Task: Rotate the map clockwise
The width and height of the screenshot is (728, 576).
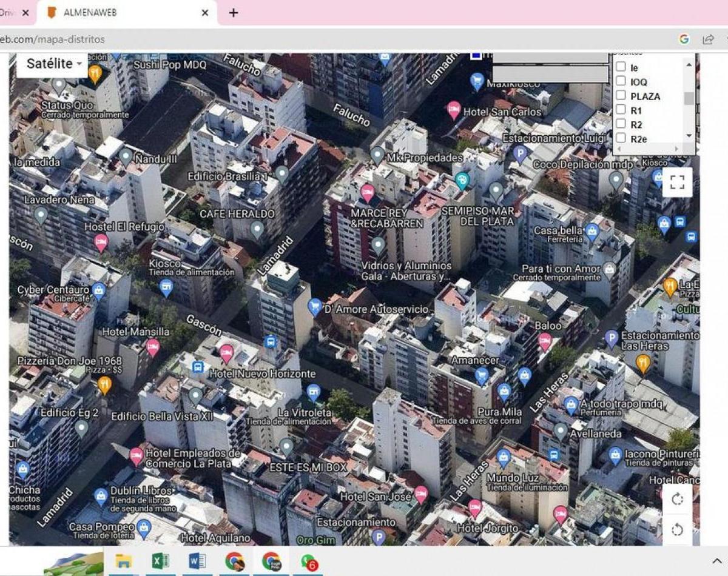Action: click(678, 499)
